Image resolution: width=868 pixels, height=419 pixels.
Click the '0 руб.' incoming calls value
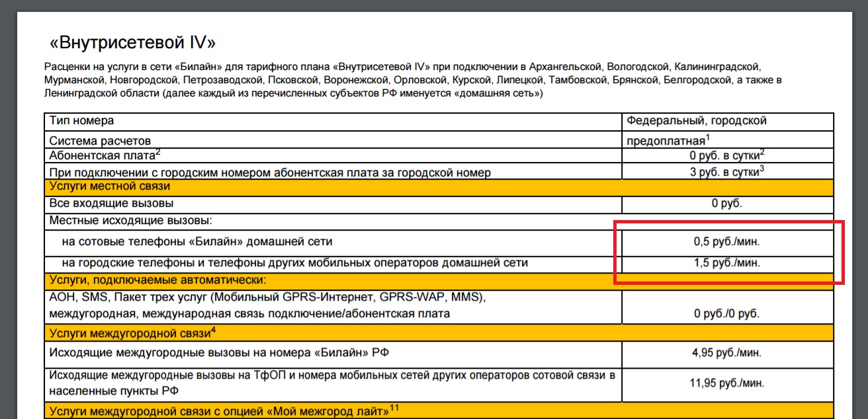727,204
